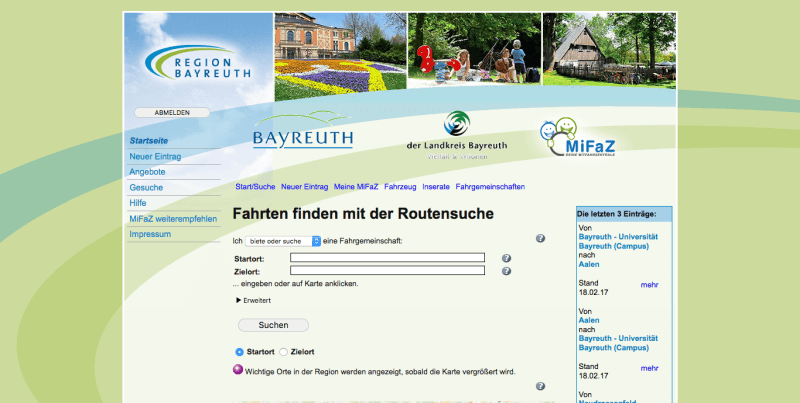Open the 'biete oder suche' dropdown
Image resolution: width=800 pixels, height=403 pixels.
coord(284,241)
